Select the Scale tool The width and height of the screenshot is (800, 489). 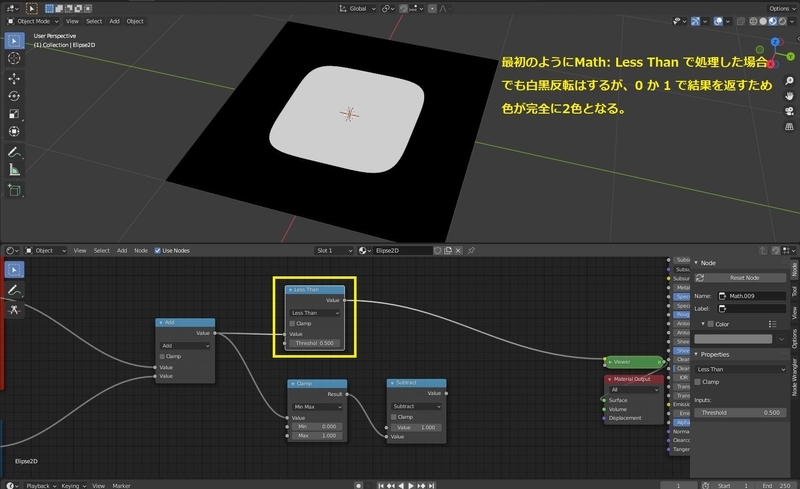(14, 114)
